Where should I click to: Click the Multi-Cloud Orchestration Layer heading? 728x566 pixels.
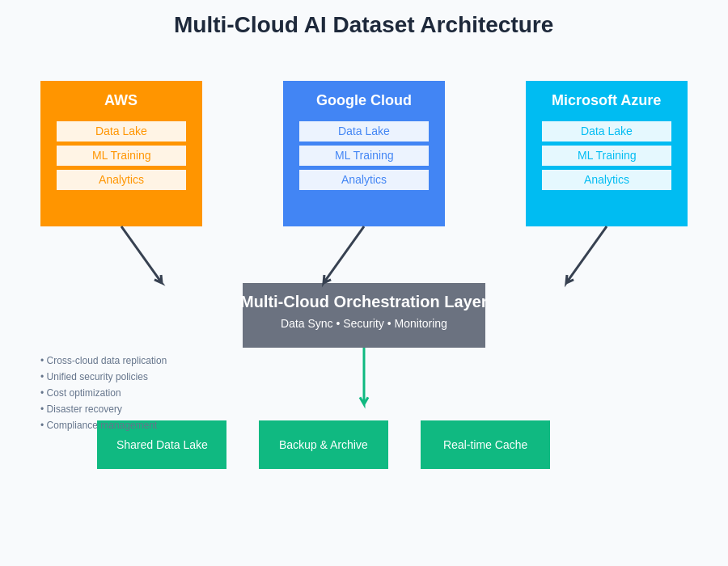click(364, 302)
